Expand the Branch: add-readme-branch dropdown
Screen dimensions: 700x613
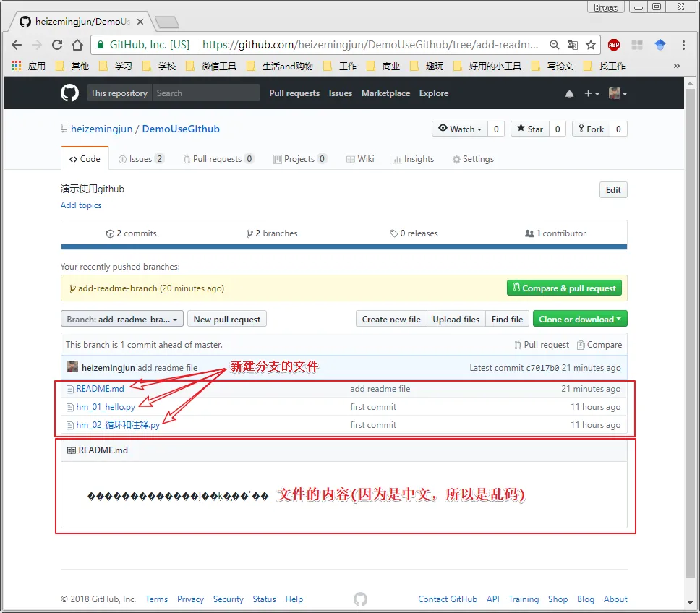tap(121, 319)
